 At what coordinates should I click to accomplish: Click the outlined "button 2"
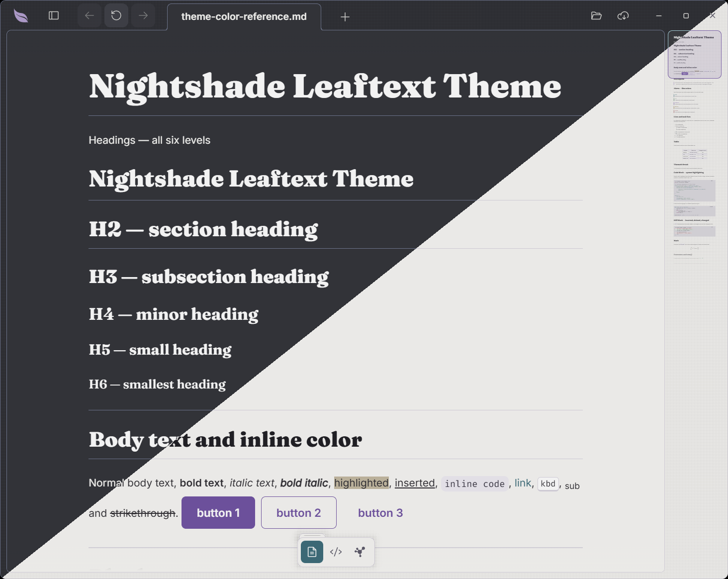pyautogui.click(x=299, y=513)
